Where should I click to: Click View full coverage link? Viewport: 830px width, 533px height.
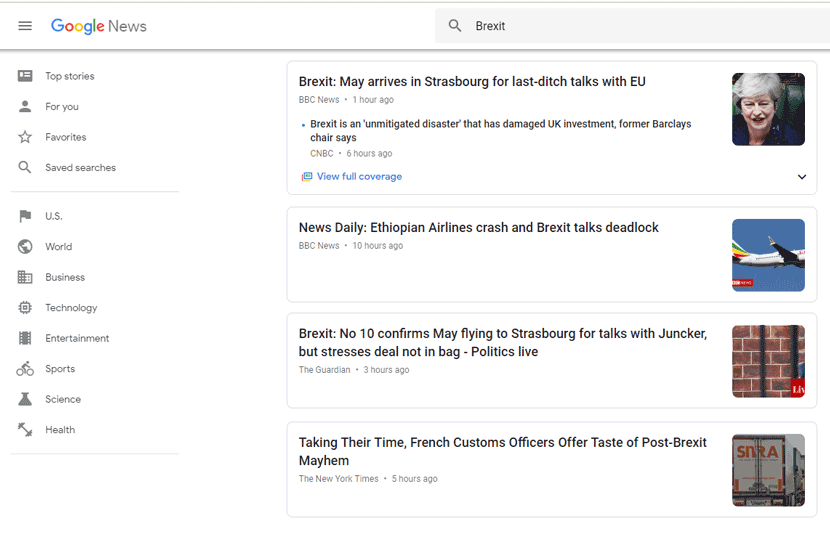(x=359, y=177)
